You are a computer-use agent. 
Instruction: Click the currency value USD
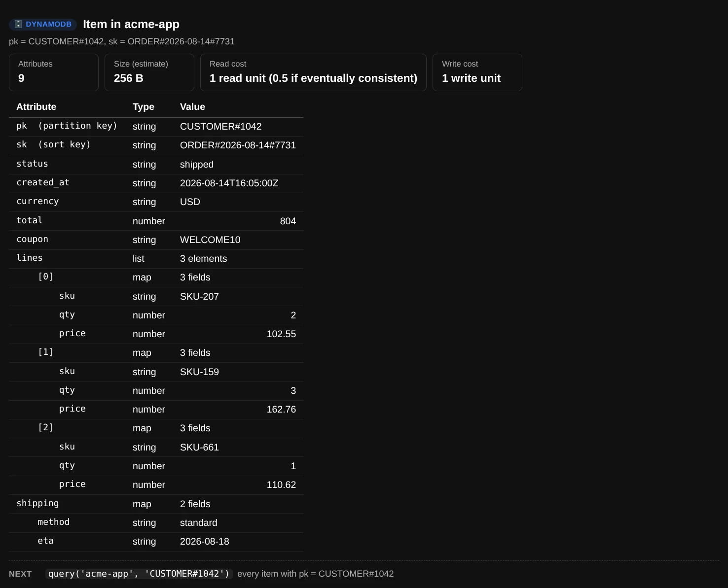click(x=190, y=202)
